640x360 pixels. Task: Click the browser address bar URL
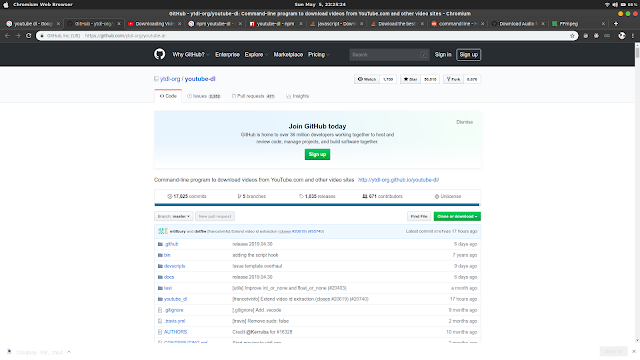click(x=125, y=36)
